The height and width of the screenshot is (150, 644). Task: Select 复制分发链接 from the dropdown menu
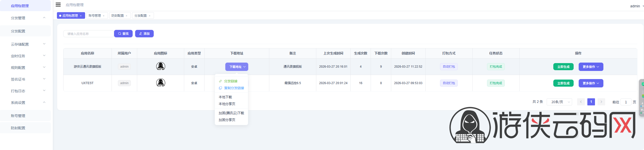tap(234, 88)
